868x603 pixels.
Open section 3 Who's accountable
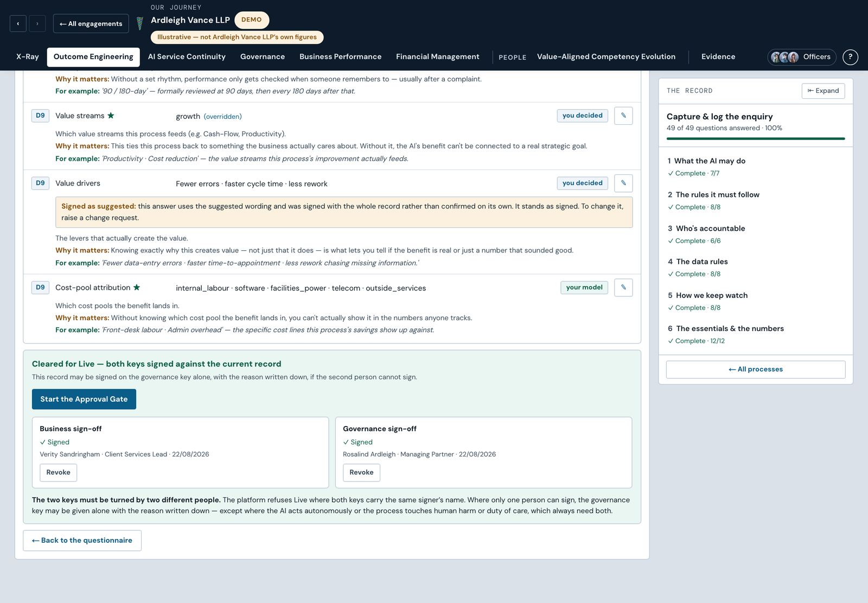[x=755, y=234]
